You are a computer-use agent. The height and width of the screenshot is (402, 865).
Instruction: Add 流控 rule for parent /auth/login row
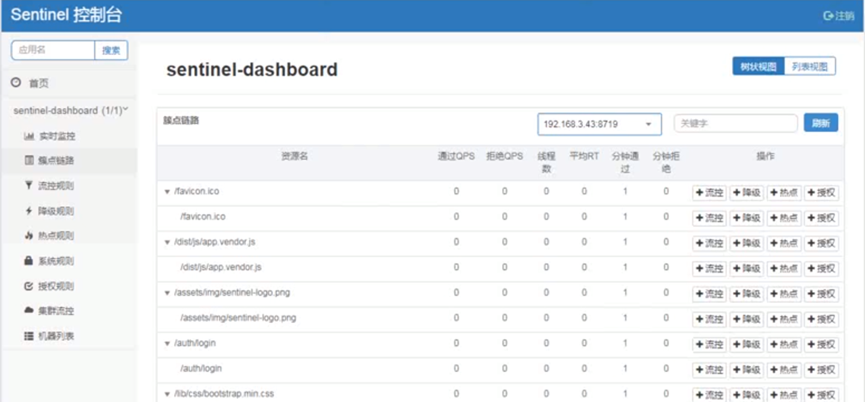point(709,345)
